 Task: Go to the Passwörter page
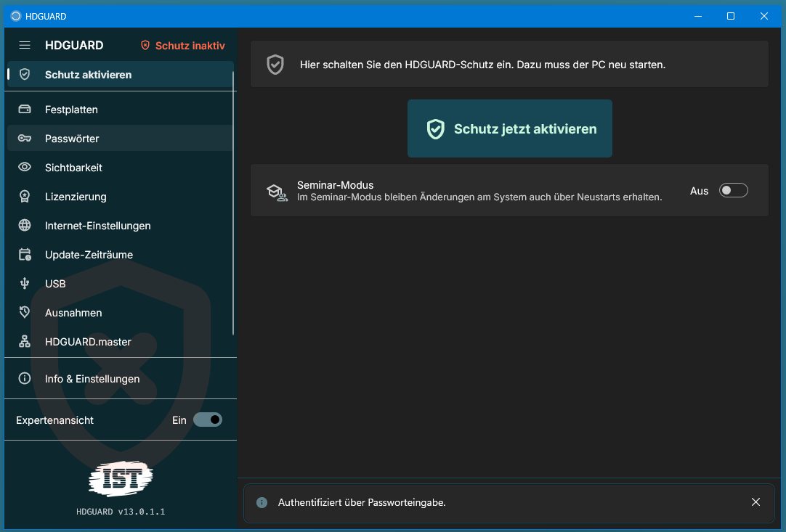pos(121,138)
